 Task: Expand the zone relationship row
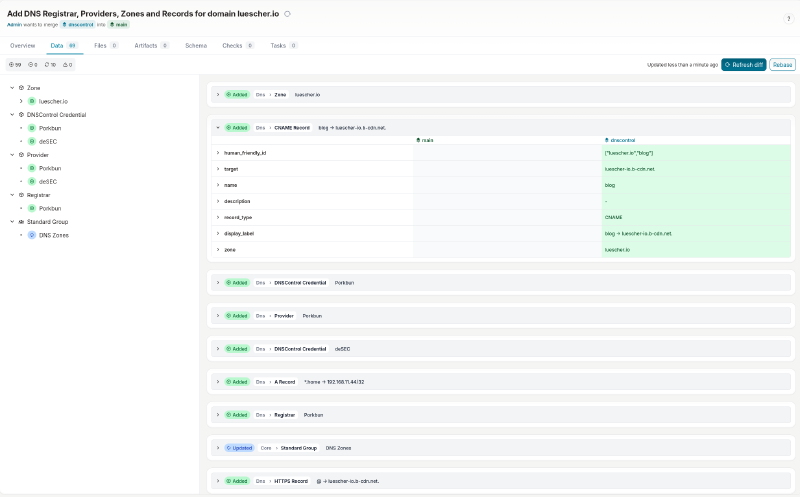tap(218, 250)
